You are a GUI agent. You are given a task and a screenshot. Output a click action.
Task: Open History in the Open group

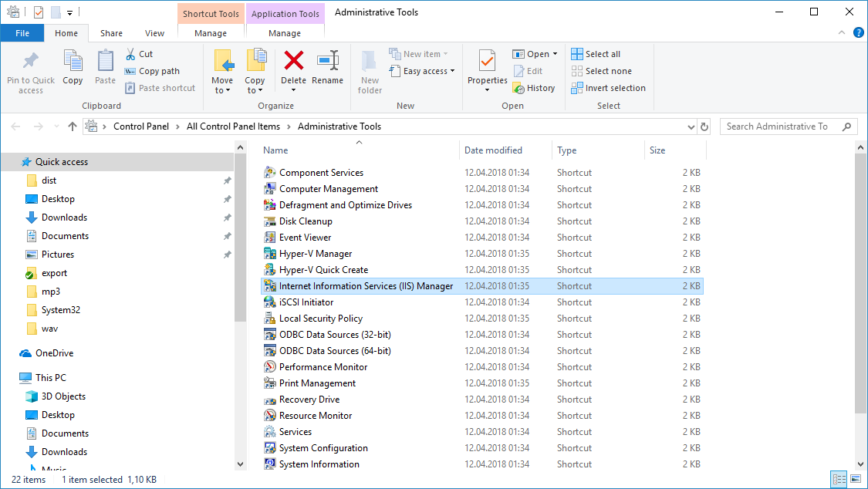[535, 88]
